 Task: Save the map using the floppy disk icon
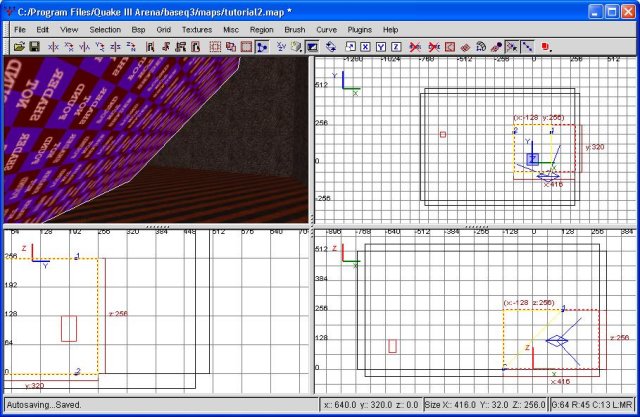point(35,47)
